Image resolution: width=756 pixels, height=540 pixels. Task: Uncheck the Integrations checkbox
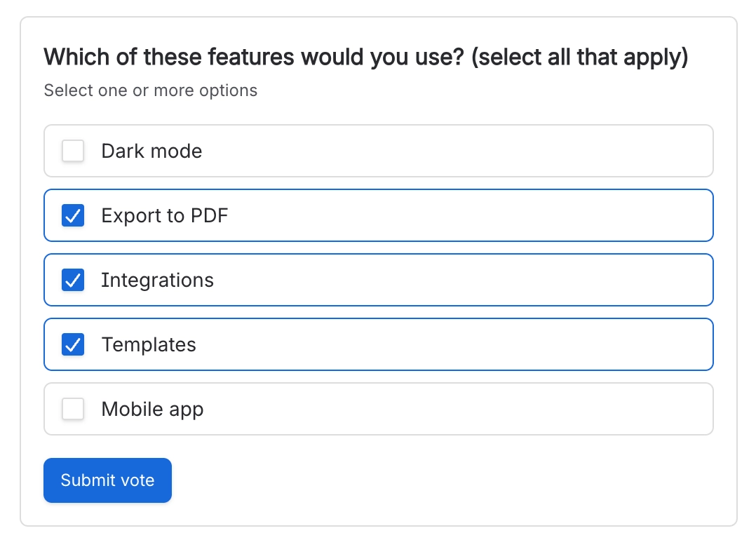pos(73,280)
